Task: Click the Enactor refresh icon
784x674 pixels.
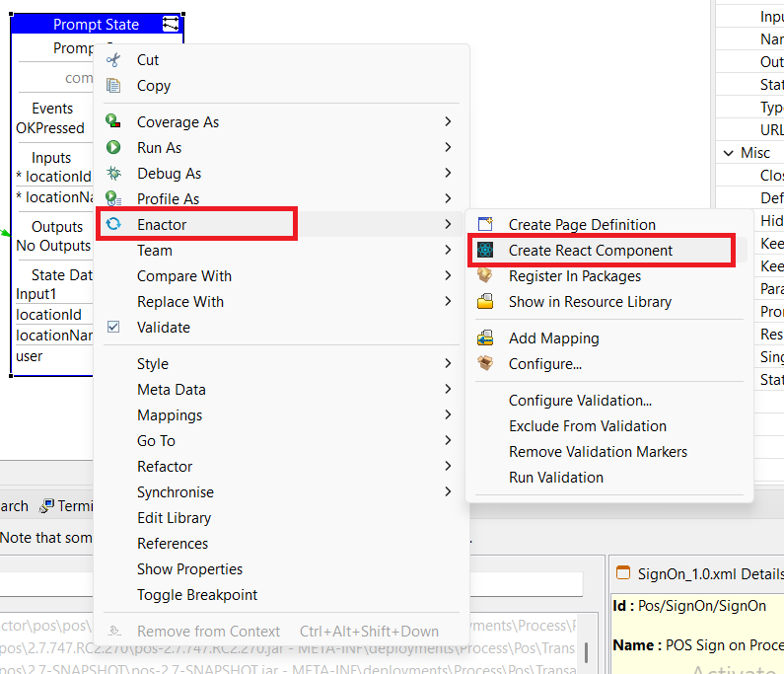Action: (113, 224)
